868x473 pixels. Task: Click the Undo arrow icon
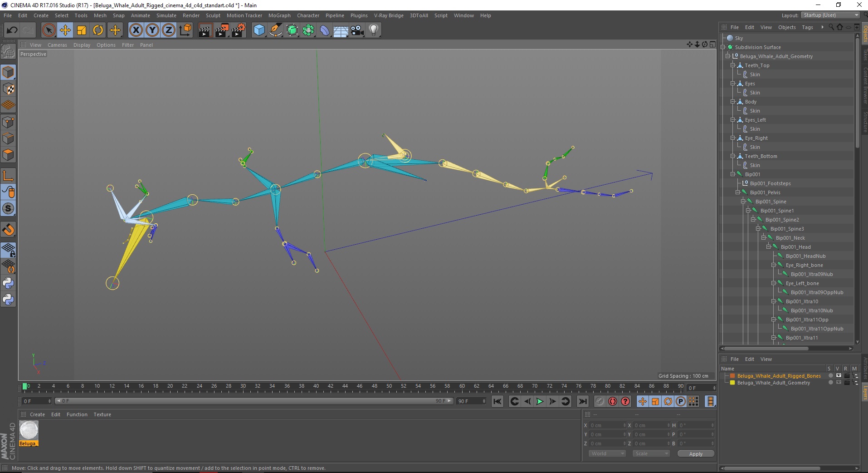pos(12,30)
